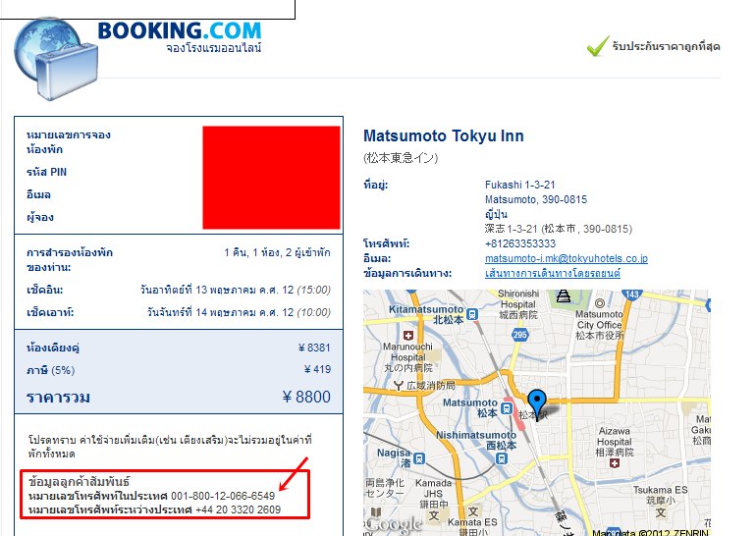This screenshot has width=756, height=536.
Task: Click the Matsumoto Tokyu Inn hotel title
Action: point(444,135)
